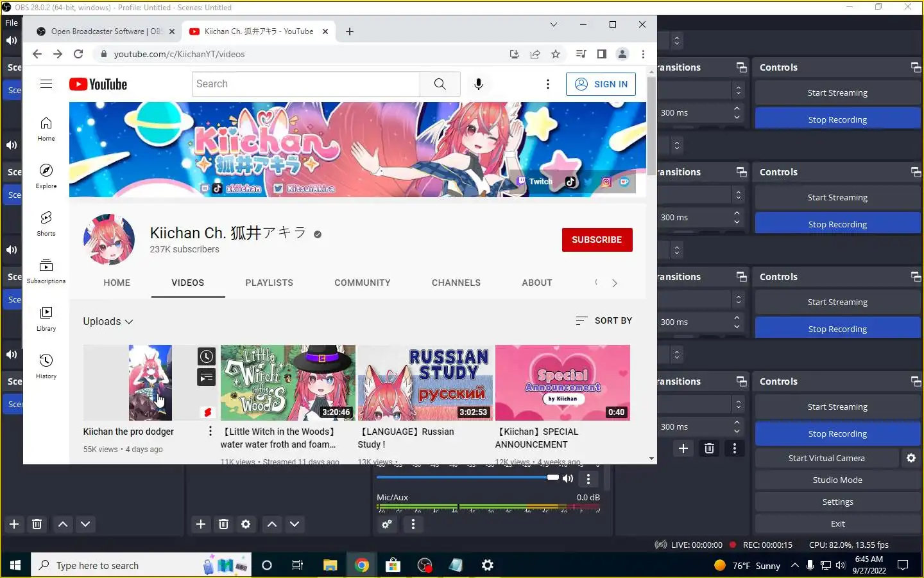Open action menu for Kiichan the pro dodger
This screenshot has height=578, width=924.
click(210, 431)
